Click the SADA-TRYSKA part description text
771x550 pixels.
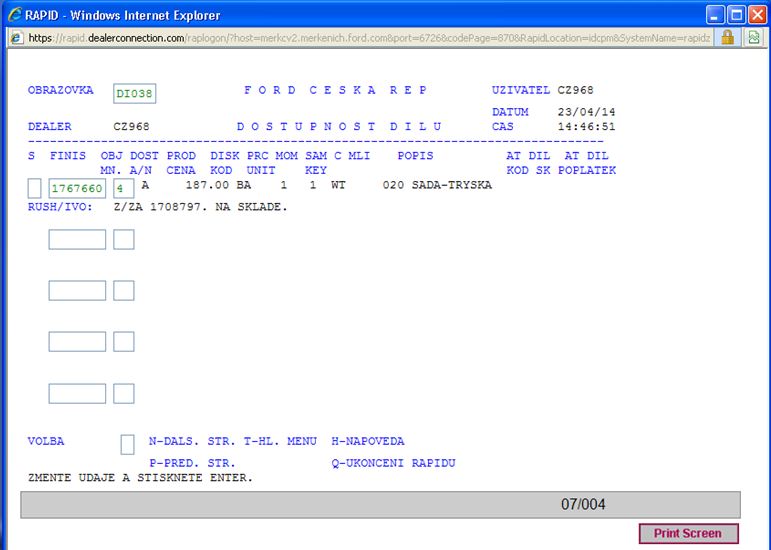(x=451, y=185)
